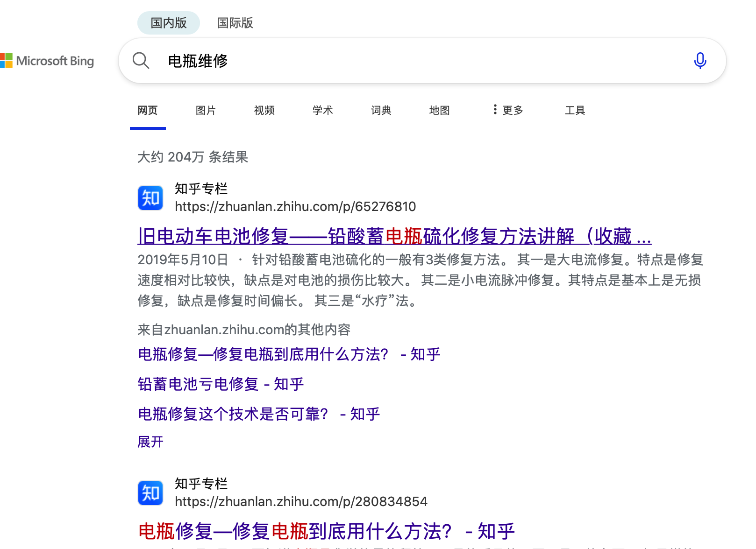
Task: Open the 学术 tab
Action: point(322,111)
